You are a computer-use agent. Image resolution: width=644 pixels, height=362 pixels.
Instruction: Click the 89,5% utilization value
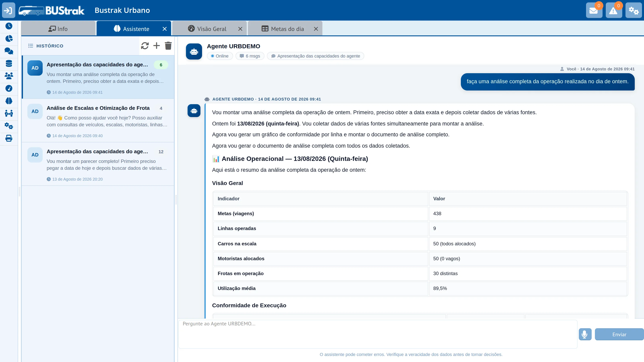(x=440, y=288)
